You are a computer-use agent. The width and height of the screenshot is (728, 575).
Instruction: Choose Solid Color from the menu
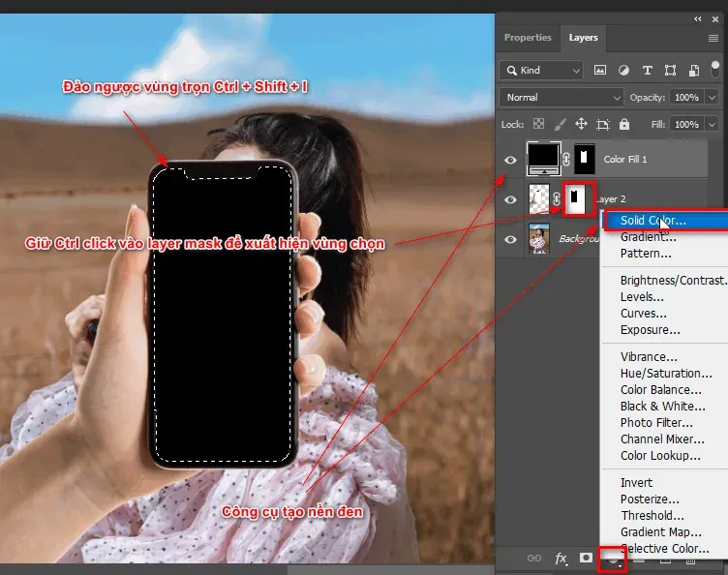tap(652, 221)
